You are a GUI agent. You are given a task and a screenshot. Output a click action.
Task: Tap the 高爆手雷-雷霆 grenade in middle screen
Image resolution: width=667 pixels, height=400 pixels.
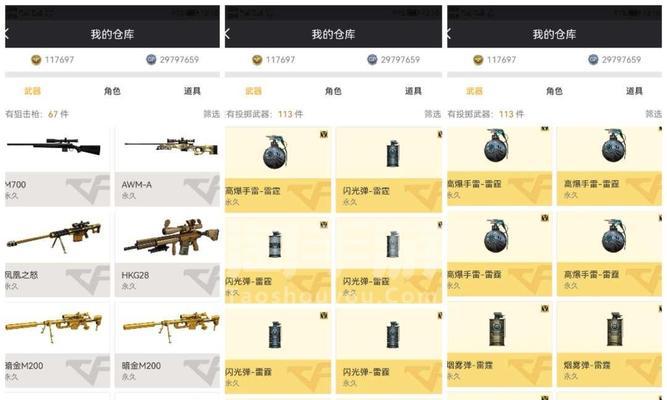[278, 169]
